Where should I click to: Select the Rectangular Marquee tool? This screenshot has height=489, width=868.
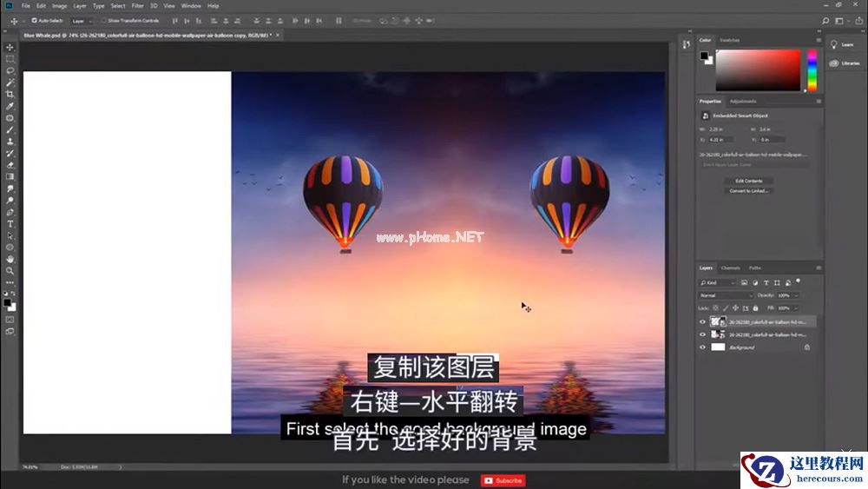click(x=10, y=59)
